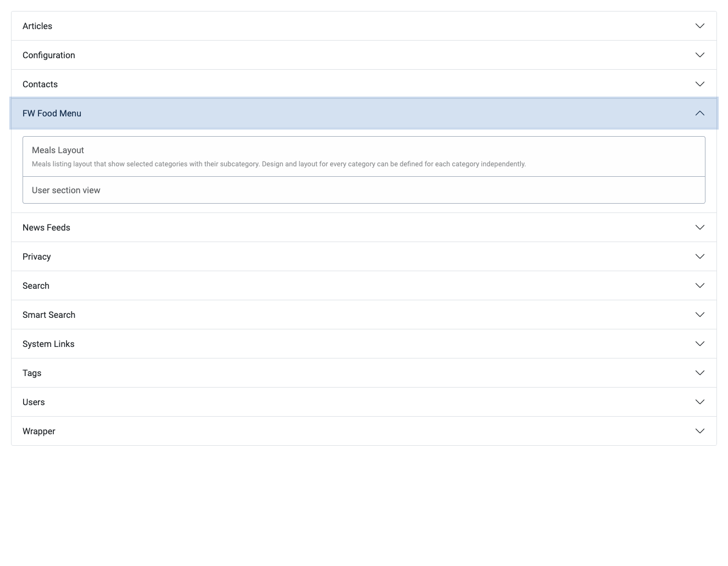
Task: Expand the Articles section
Action: coord(364,26)
